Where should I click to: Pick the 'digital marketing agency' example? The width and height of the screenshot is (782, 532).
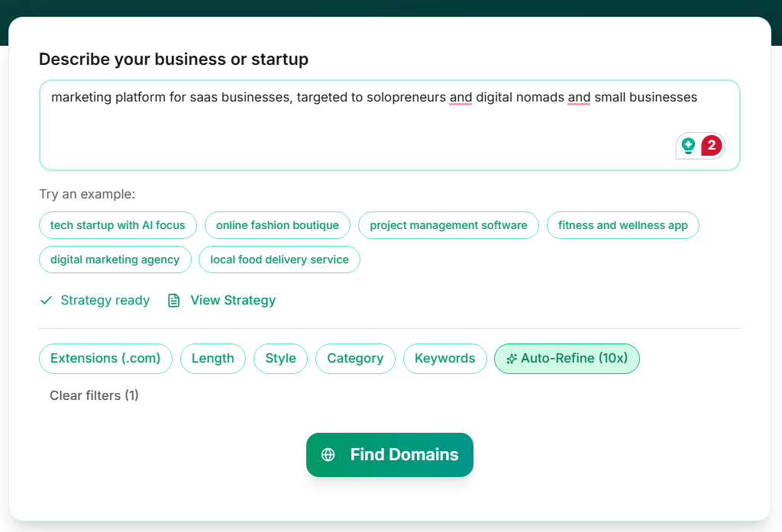point(115,260)
